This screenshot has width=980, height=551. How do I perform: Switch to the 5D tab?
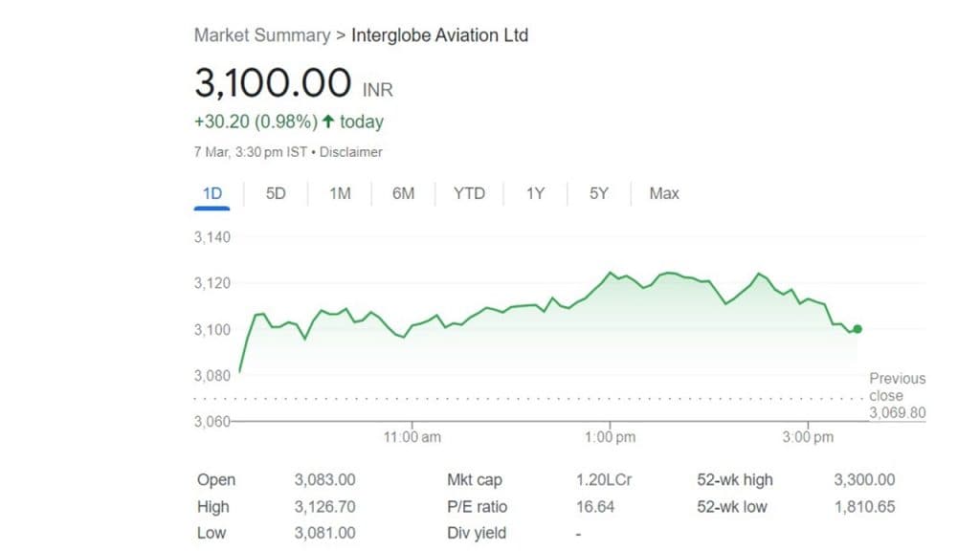(276, 193)
